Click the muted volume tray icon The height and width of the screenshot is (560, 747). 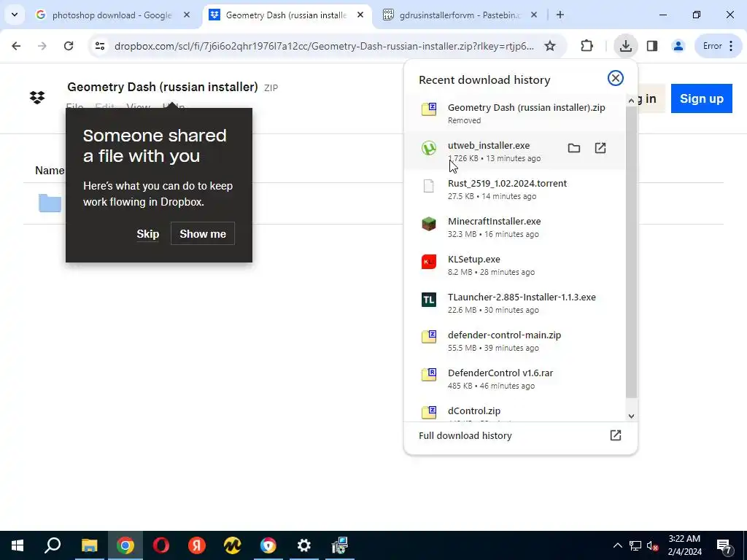(653, 545)
